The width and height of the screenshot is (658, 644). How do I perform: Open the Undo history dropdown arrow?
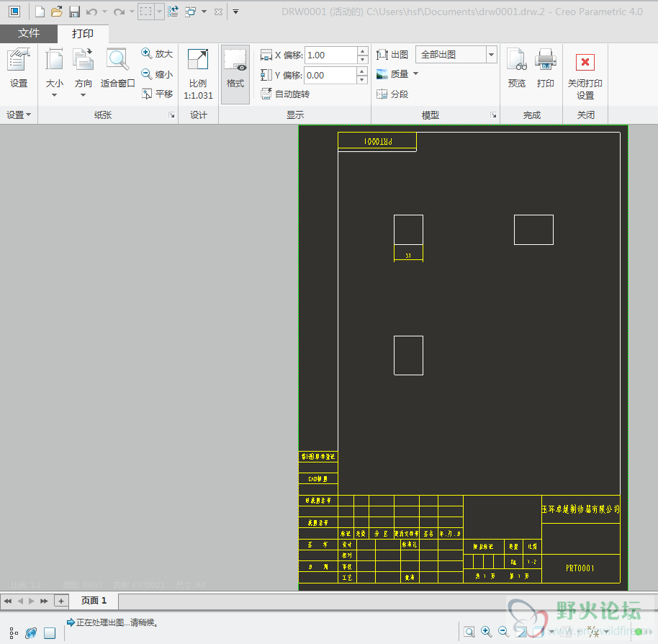(x=104, y=12)
